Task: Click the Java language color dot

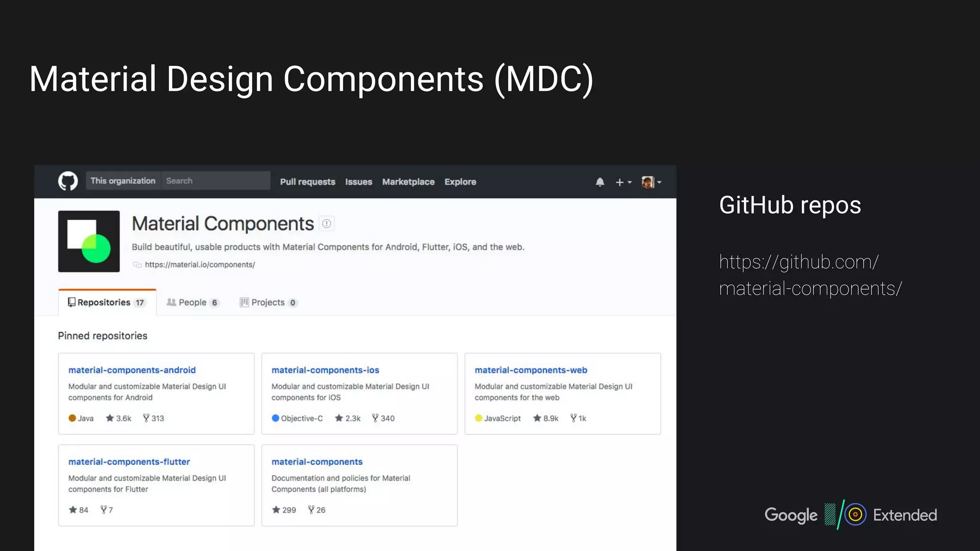Action: (72, 418)
